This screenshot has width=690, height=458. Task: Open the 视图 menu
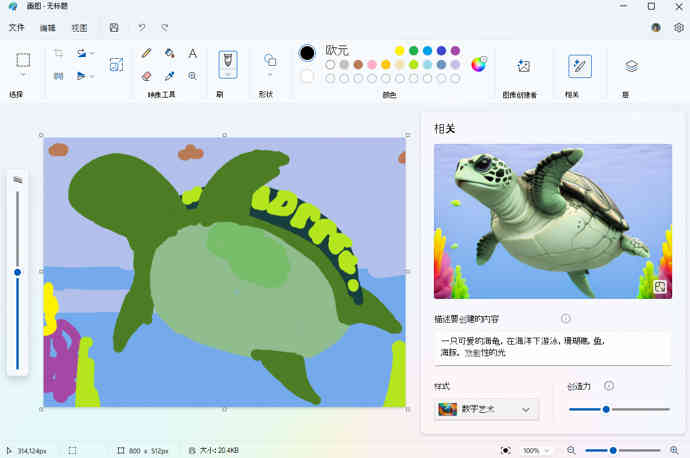tap(79, 27)
